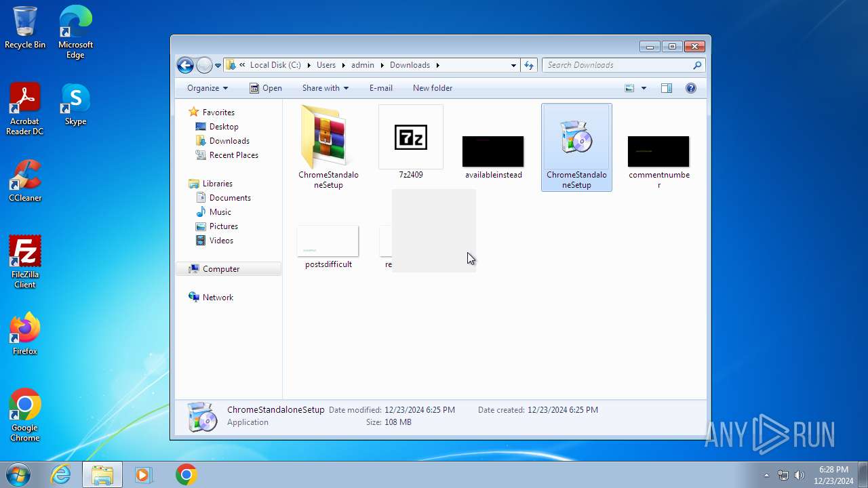Select Favorites in the navigation pane
Image resolution: width=868 pixels, height=488 pixels.
coord(218,113)
